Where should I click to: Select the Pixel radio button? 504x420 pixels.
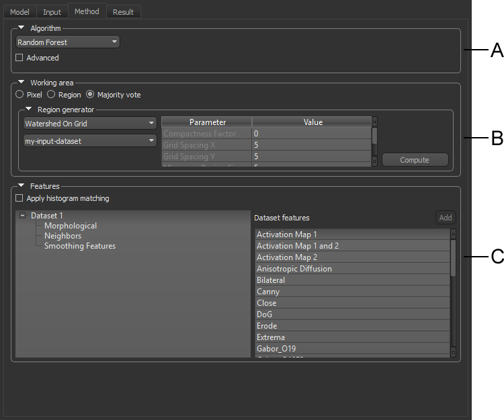pos(19,95)
